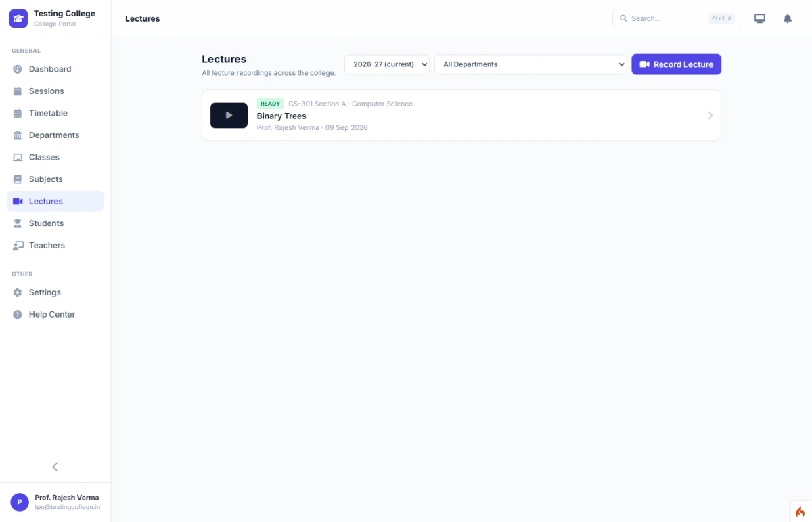Open the All Departments filter dropdown
The height and width of the screenshot is (522, 812).
coord(531,64)
